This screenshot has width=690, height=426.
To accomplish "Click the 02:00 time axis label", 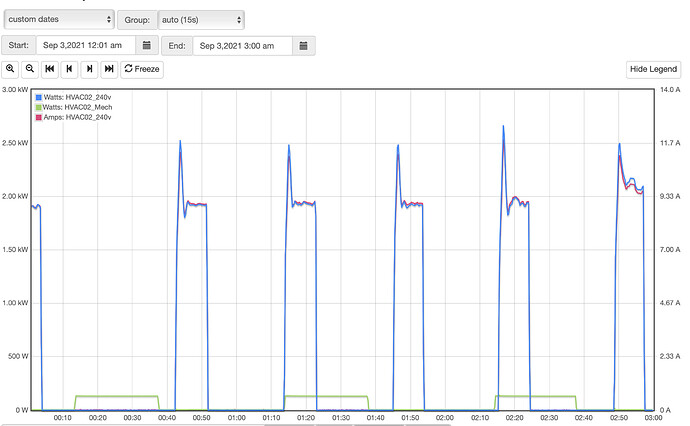I will coord(444,418).
